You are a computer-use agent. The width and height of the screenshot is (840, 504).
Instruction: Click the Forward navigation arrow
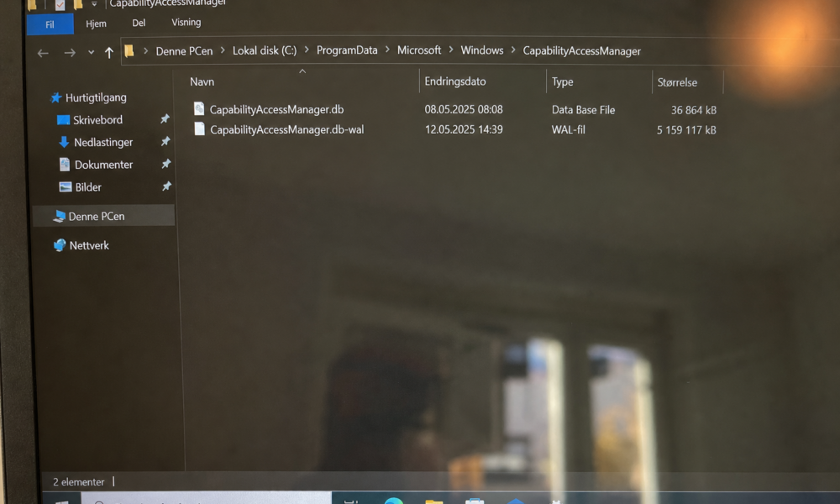[x=70, y=53]
